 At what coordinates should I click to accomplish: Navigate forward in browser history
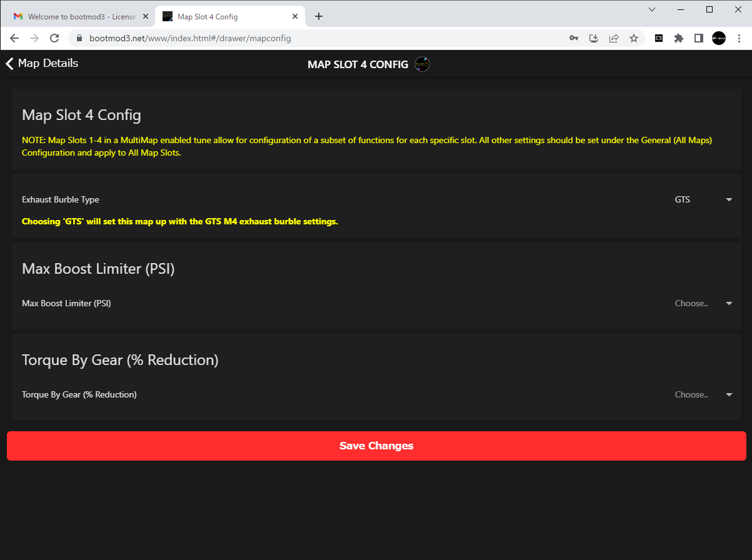[x=34, y=38]
